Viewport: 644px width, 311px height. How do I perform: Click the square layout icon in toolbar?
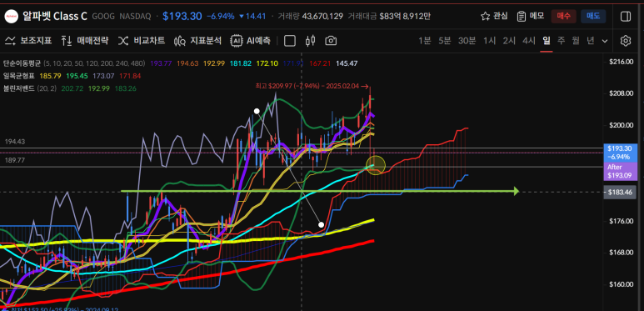pos(290,41)
